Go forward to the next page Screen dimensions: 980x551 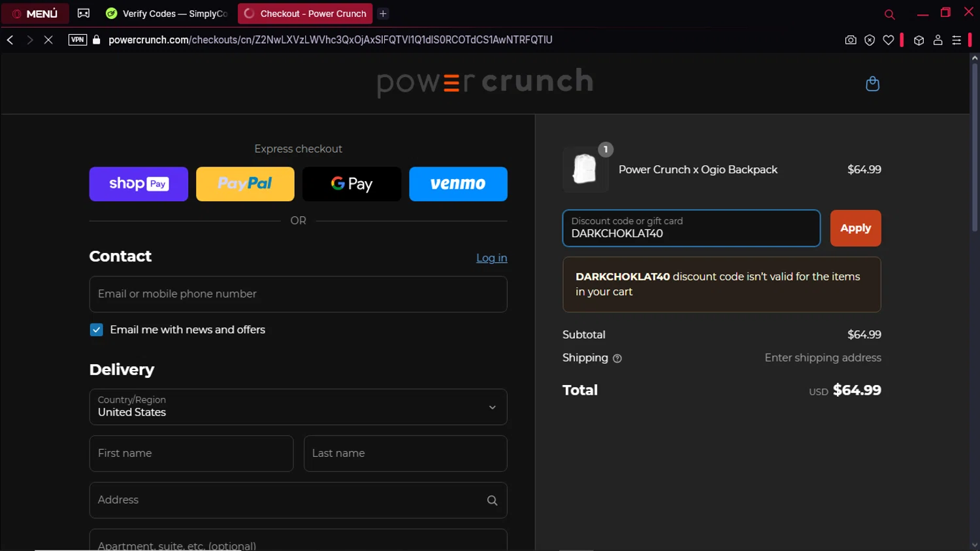[x=29, y=40]
